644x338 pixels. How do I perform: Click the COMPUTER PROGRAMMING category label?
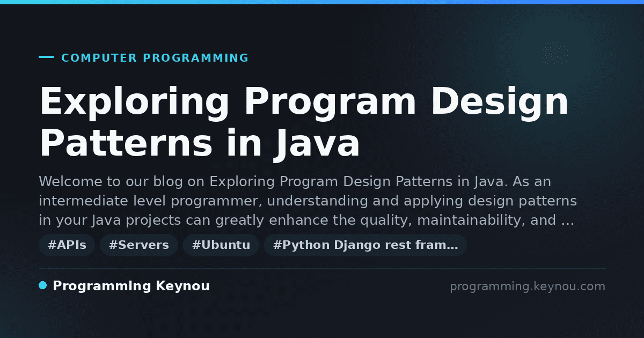pos(155,58)
